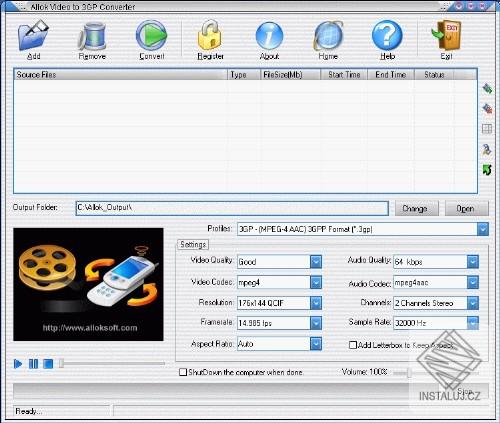The image size is (500, 423).
Task: Open the Home globe icon
Action: pyautogui.click(x=328, y=36)
